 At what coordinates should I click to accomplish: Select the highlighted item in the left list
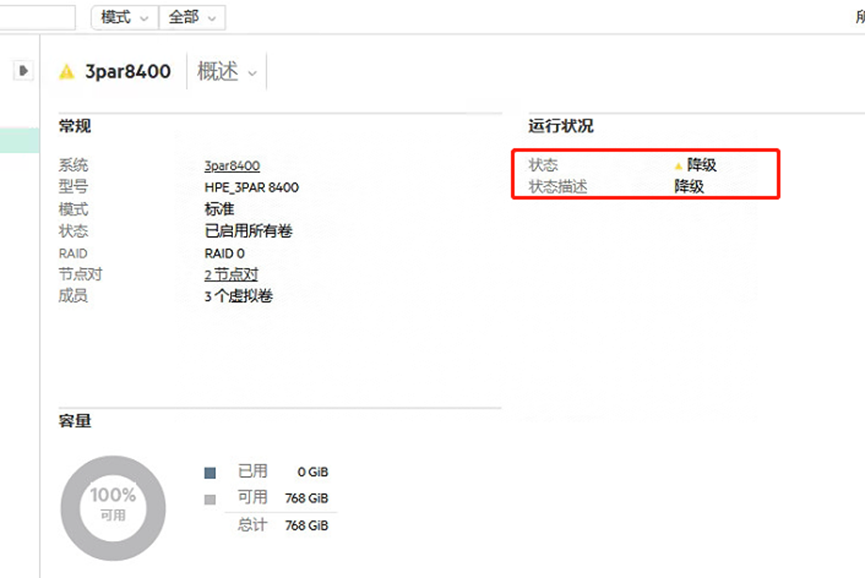click(x=19, y=140)
